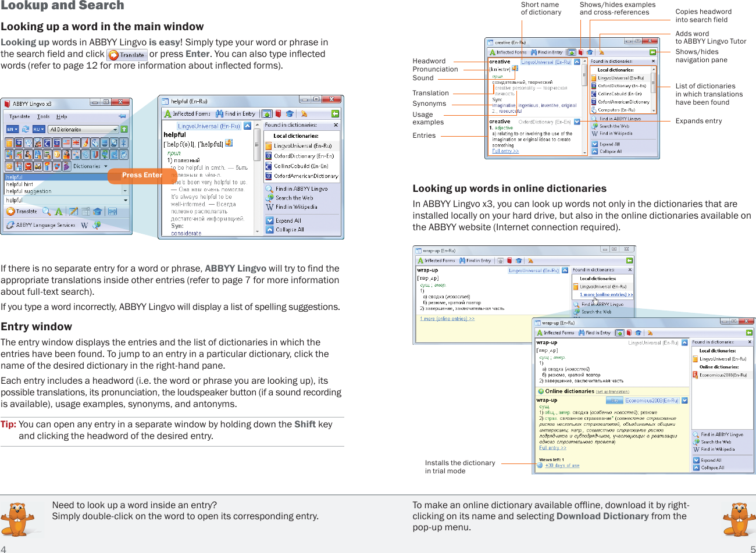Screen dimensions: 756x553
Task: Click the '+30 days of use' link
Action: pyautogui.click(x=562, y=465)
